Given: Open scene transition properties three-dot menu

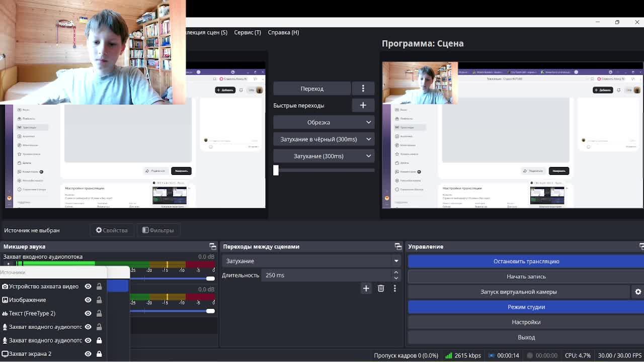Looking at the screenshot, I should (395, 288).
